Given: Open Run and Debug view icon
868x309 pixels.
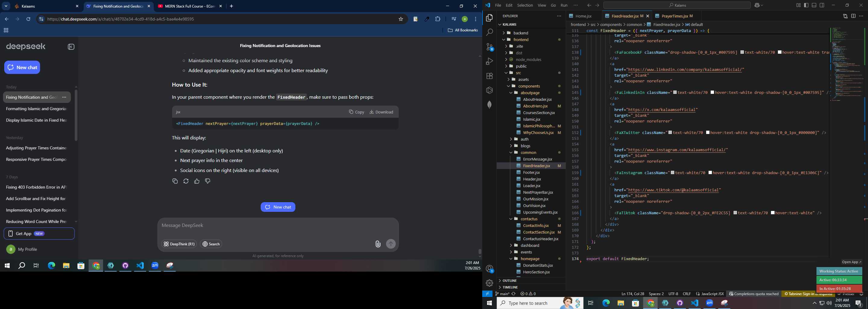Looking at the screenshot, I should point(489,61).
